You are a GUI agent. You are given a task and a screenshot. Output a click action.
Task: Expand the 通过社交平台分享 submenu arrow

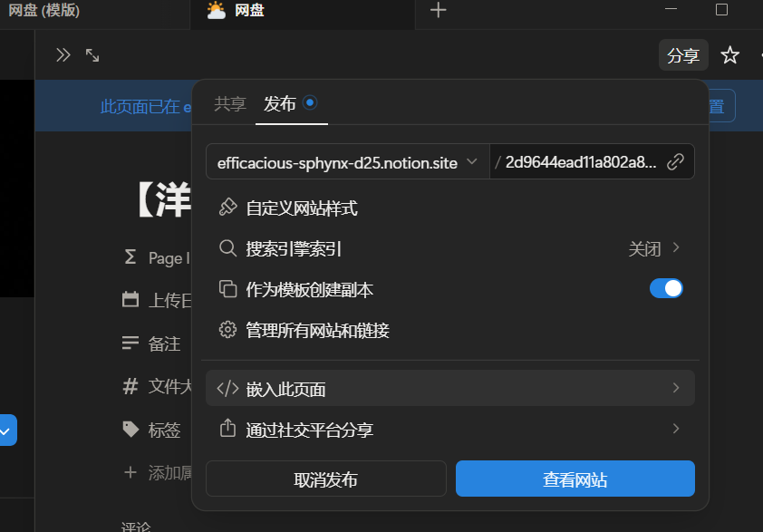(675, 429)
